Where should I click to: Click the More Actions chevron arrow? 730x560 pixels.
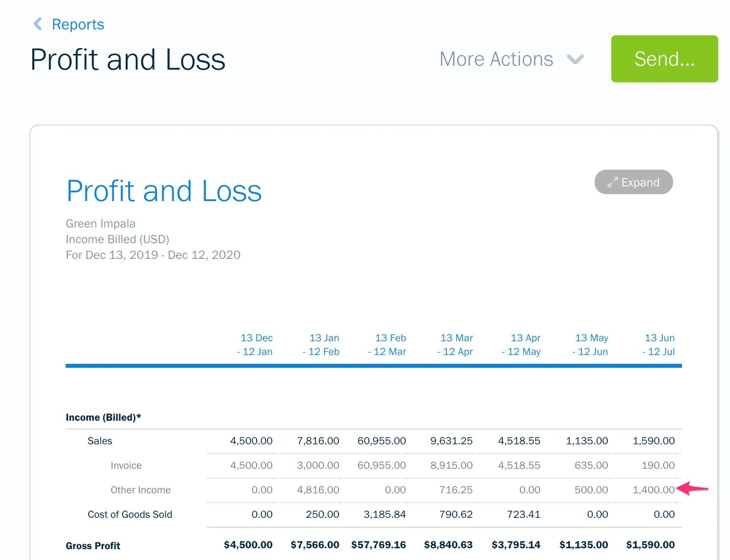click(575, 59)
